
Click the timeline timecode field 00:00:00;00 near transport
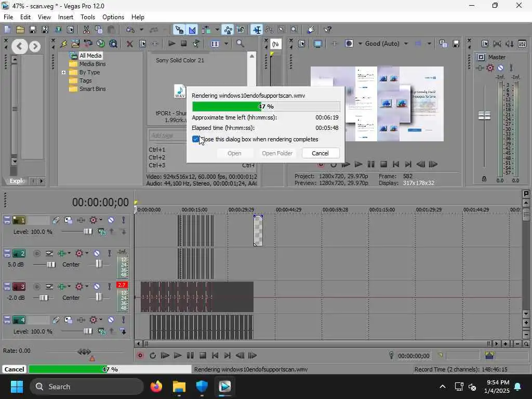point(414,355)
